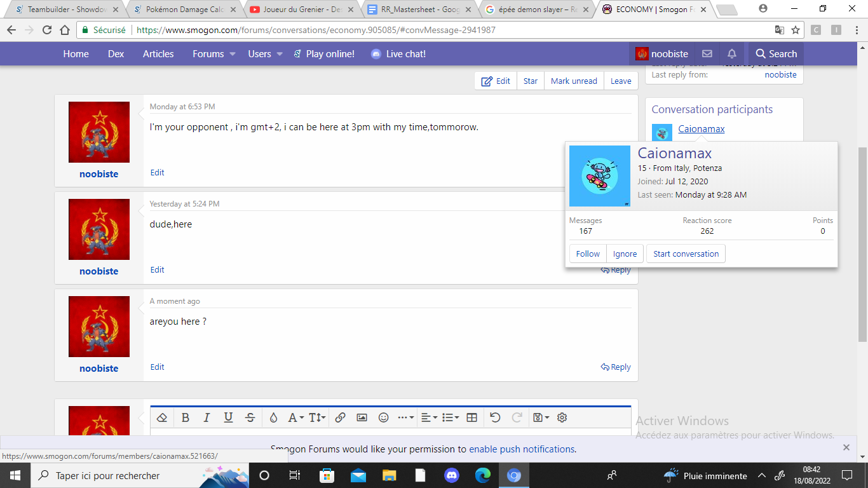Click noobiste last reply from link
The height and width of the screenshot is (488, 868).
(780, 74)
